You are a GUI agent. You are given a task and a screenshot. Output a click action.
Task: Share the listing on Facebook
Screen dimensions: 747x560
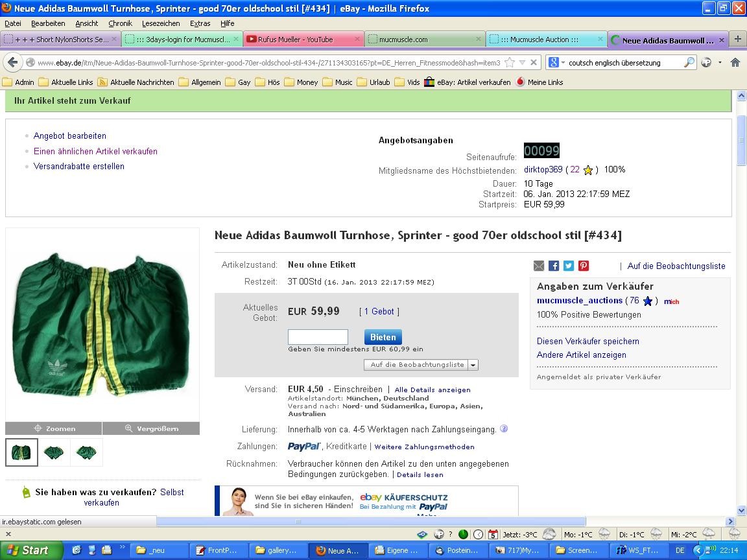(554, 266)
